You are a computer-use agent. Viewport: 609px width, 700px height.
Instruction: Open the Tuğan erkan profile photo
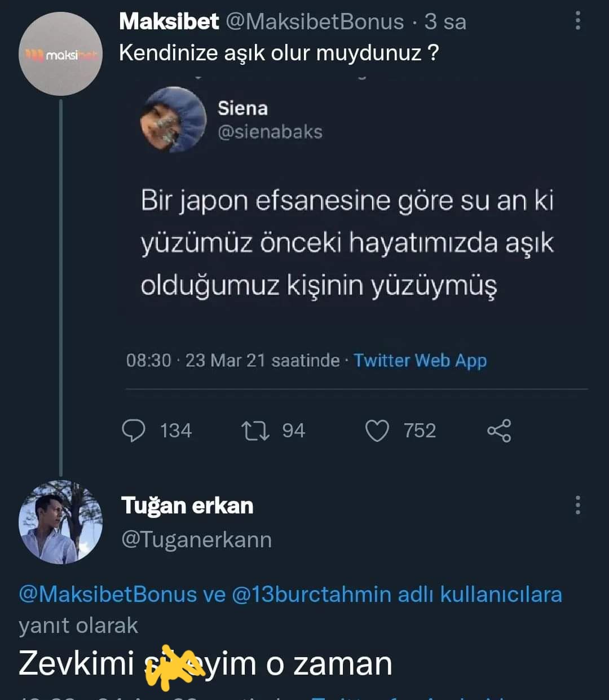(60, 522)
